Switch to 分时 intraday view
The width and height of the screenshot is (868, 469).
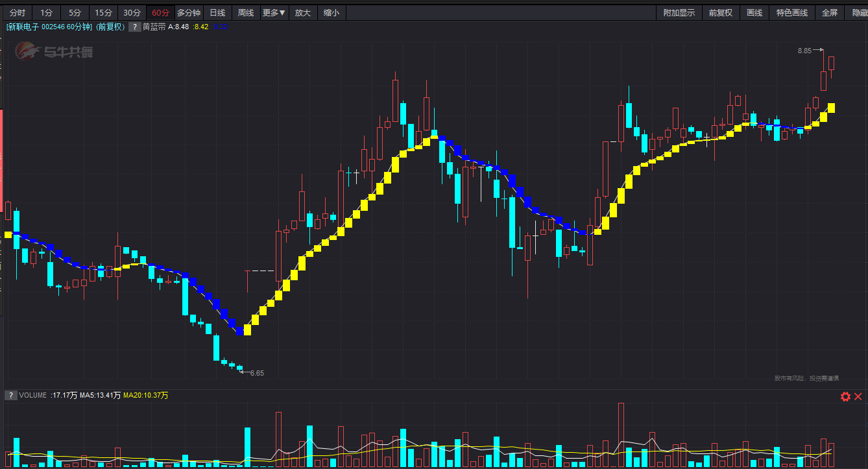coord(18,12)
